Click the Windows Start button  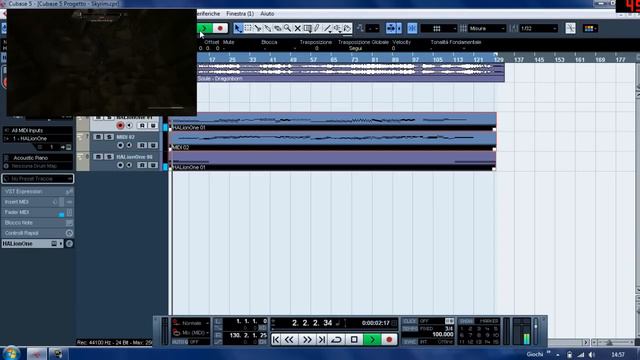[11, 353]
